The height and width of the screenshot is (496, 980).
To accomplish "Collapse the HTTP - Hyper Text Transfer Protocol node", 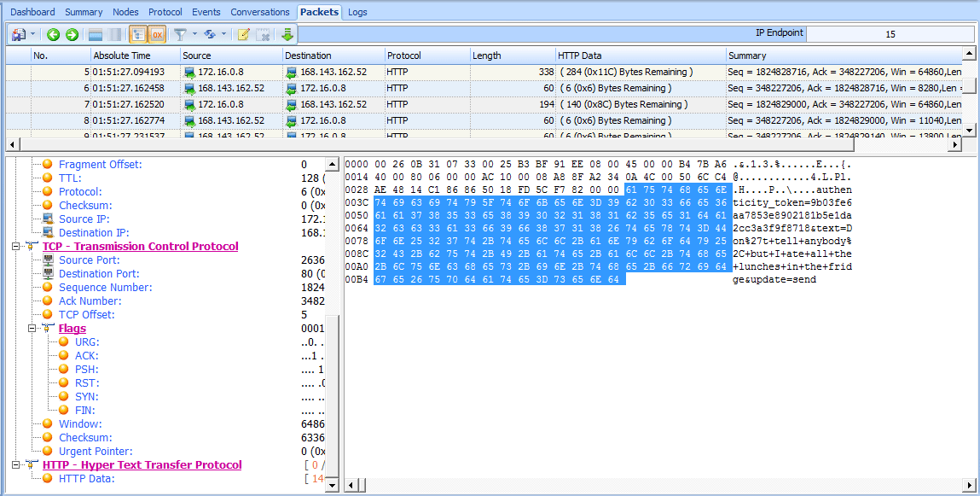I will coord(15,464).
